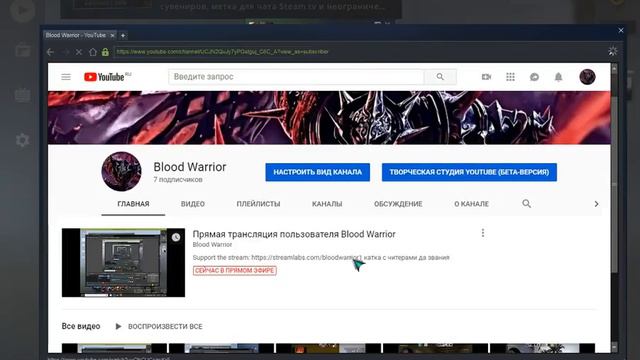Stop page loading with the X button
The height and width of the screenshot is (360, 640).
coord(79,52)
